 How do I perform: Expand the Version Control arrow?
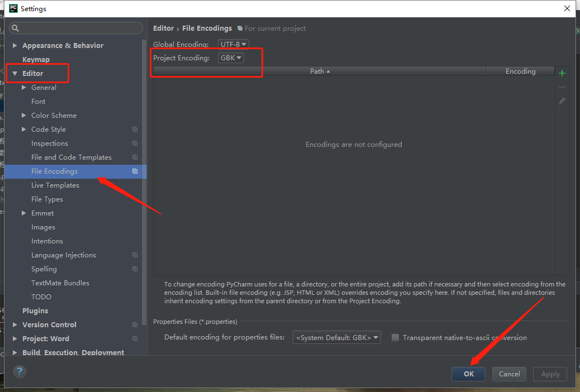tap(15, 324)
